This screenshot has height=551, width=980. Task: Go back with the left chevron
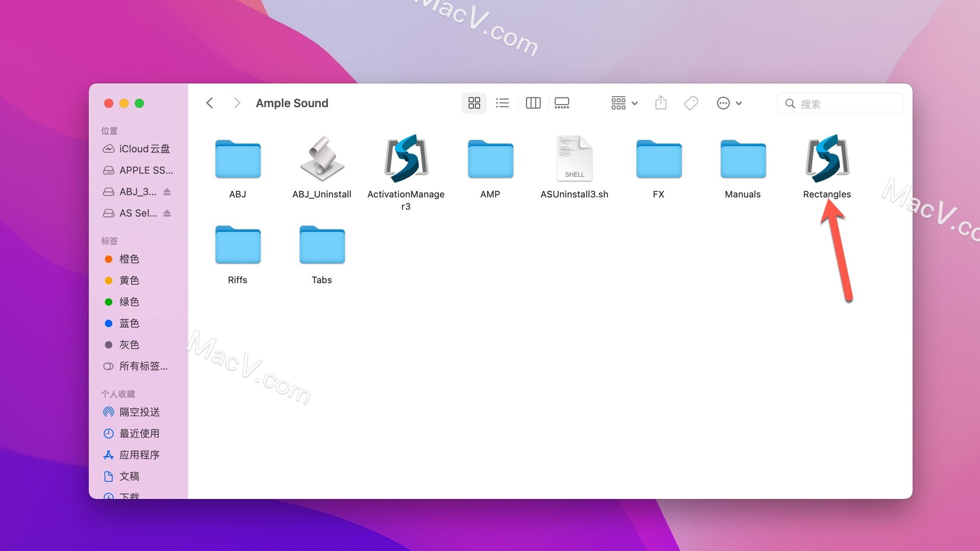[210, 103]
